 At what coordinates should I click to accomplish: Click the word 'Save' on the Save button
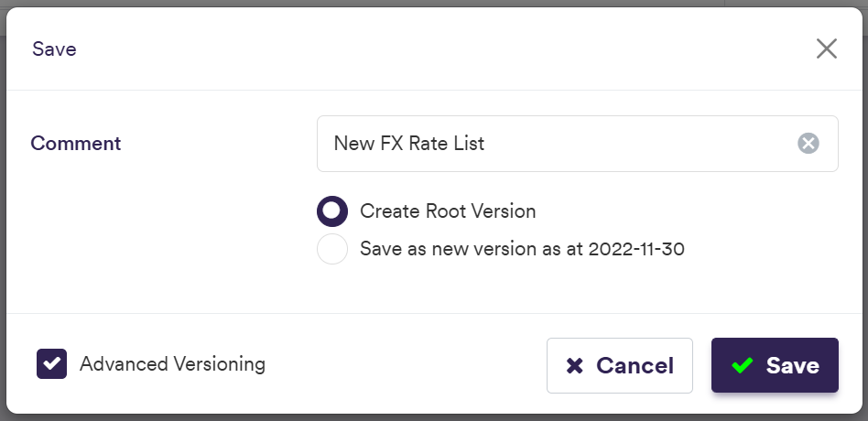tap(792, 366)
